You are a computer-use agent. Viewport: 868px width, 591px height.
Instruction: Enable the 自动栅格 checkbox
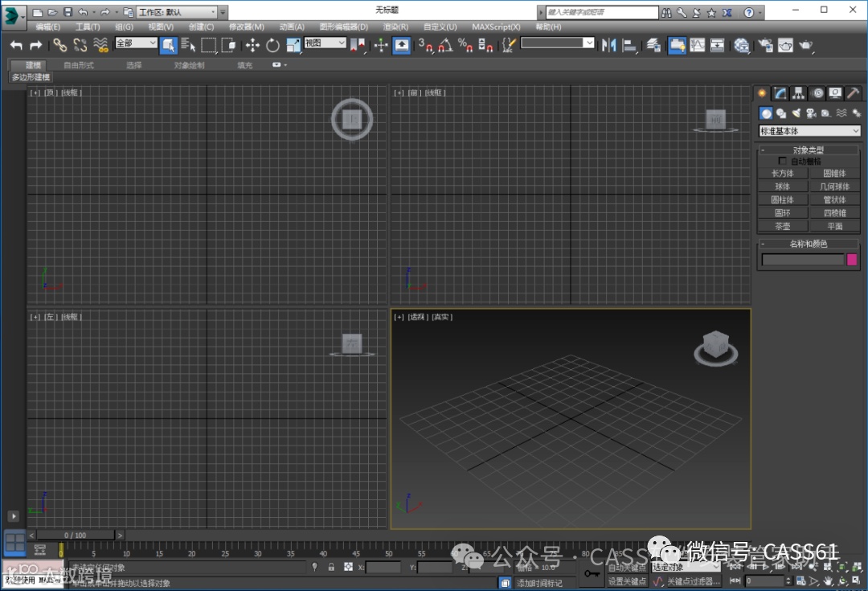pos(783,161)
